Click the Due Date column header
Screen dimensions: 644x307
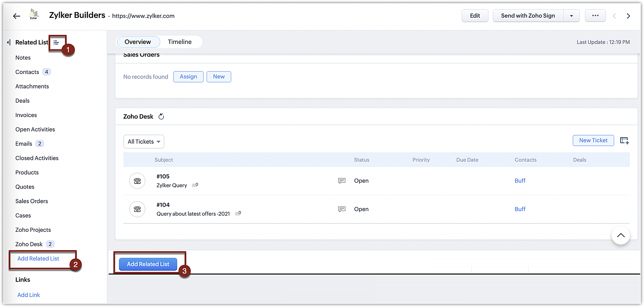pyautogui.click(x=467, y=160)
